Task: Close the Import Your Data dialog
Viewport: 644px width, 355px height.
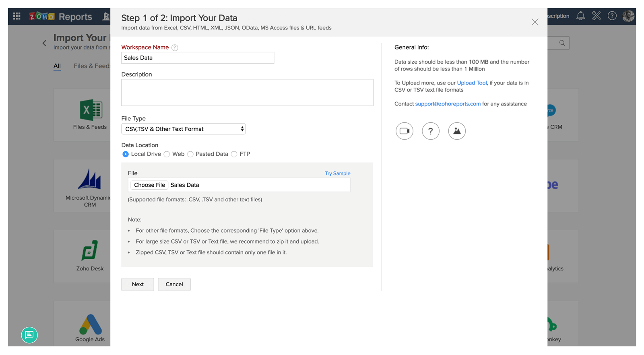Action: (x=535, y=22)
